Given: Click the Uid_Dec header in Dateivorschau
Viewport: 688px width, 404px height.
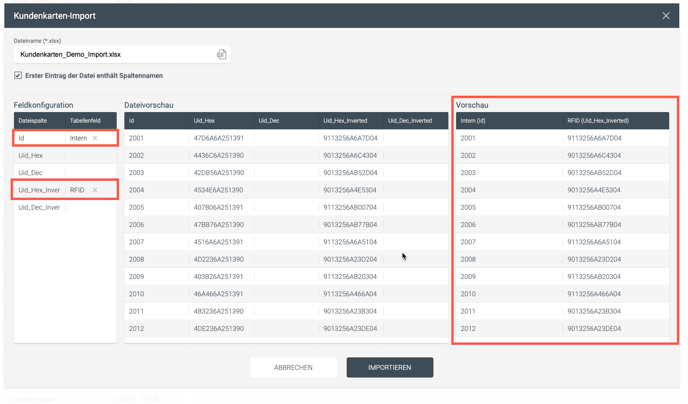Looking at the screenshot, I should point(269,121).
